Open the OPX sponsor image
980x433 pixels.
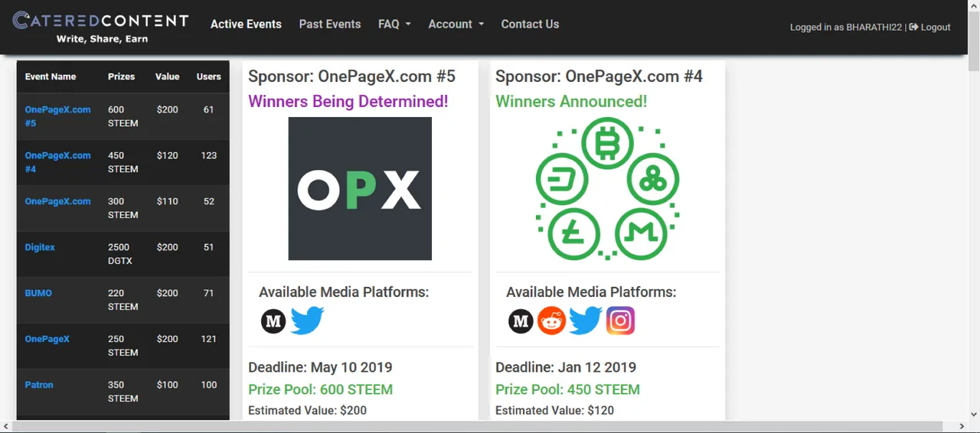pyautogui.click(x=360, y=188)
